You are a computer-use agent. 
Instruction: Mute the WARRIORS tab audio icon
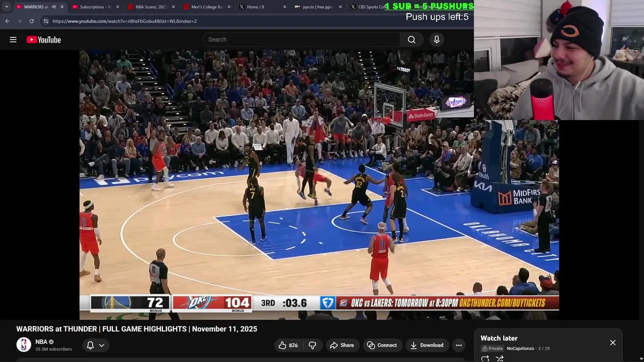(54, 7)
